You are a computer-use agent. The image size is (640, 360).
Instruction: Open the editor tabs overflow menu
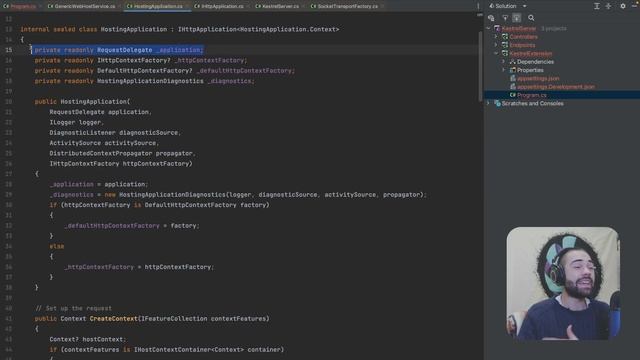pos(478,6)
